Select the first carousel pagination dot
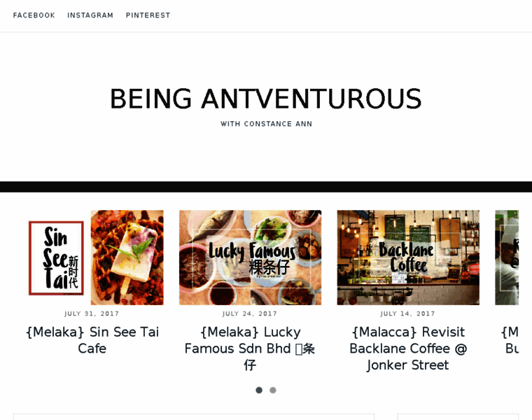Screen dimensions: 532x420 (259, 390)
